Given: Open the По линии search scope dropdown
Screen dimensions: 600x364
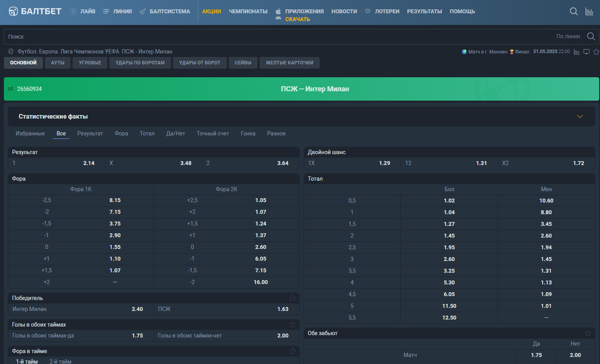Looking at the screenshot, I should tap(568, 36).
